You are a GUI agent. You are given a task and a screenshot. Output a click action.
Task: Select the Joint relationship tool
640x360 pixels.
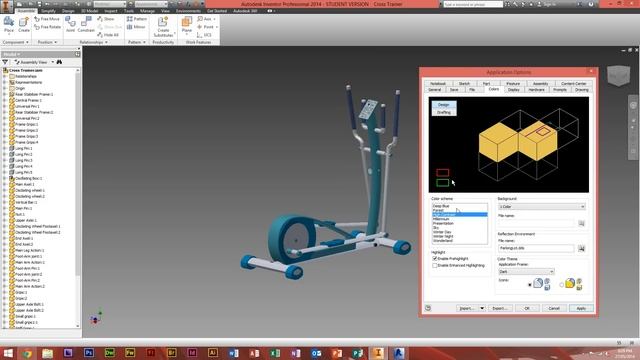click(x=71, y=25)
